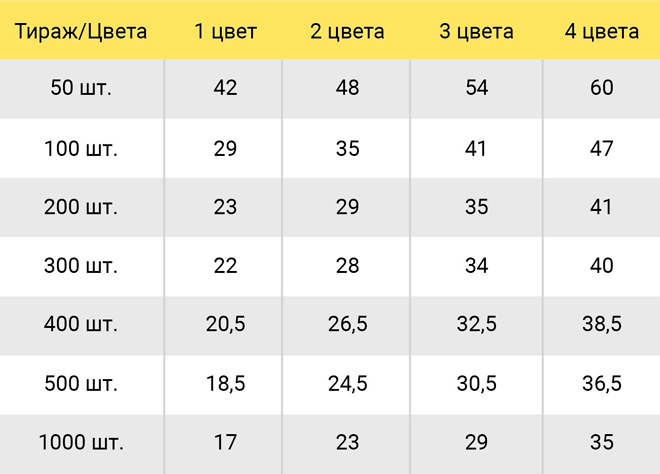This screenshot has height=474, width=660.
Task: Click the 500 шт. row label
Action: 81,383
